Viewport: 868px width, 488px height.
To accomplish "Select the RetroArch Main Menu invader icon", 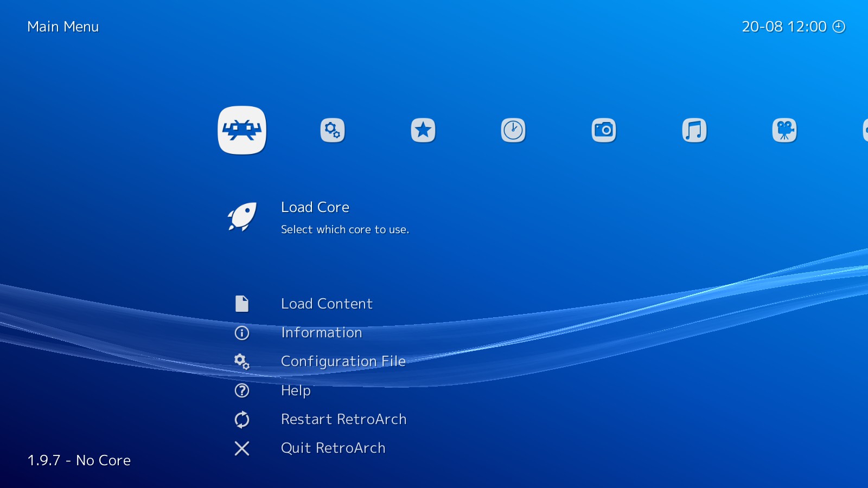I will (x=242, y=130).
